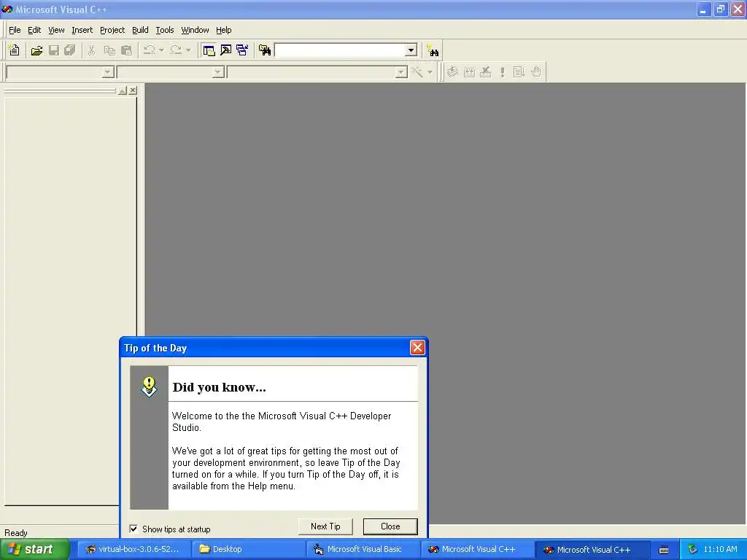
Task: Open the Redo history dropdown arrow
Action: point(189,50)
